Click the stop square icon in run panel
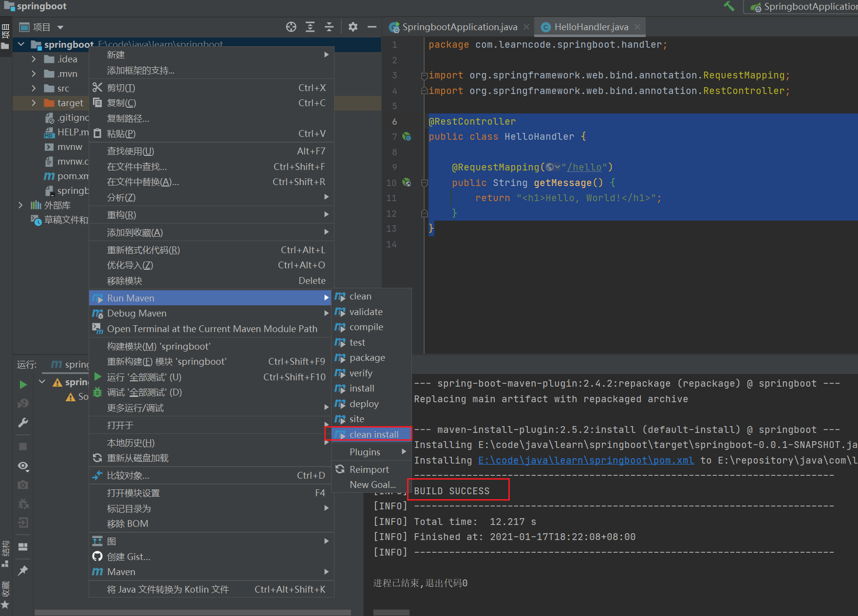Image resolution: width=858 pixels, height=616 pixels. (23, 447)
